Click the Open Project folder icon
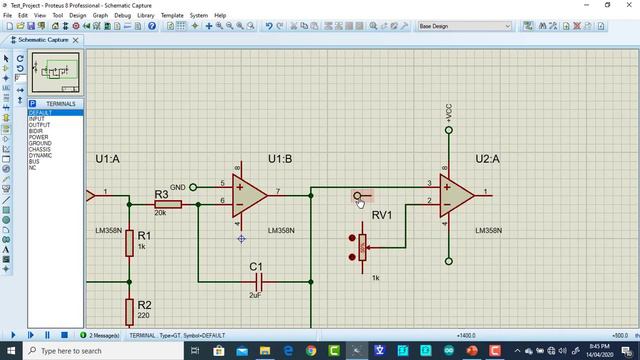This screenshot has width=640, height=360. (20, 26)
